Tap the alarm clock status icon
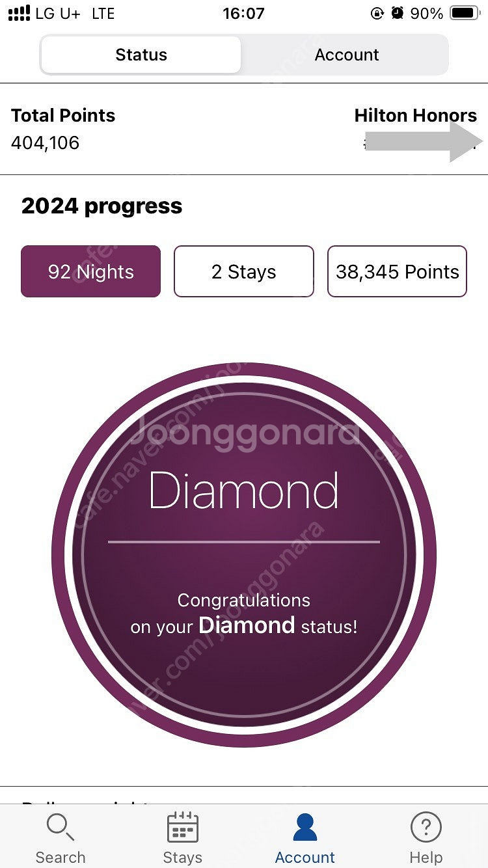Viewport: 488px width, 868px height. point(397,13)
